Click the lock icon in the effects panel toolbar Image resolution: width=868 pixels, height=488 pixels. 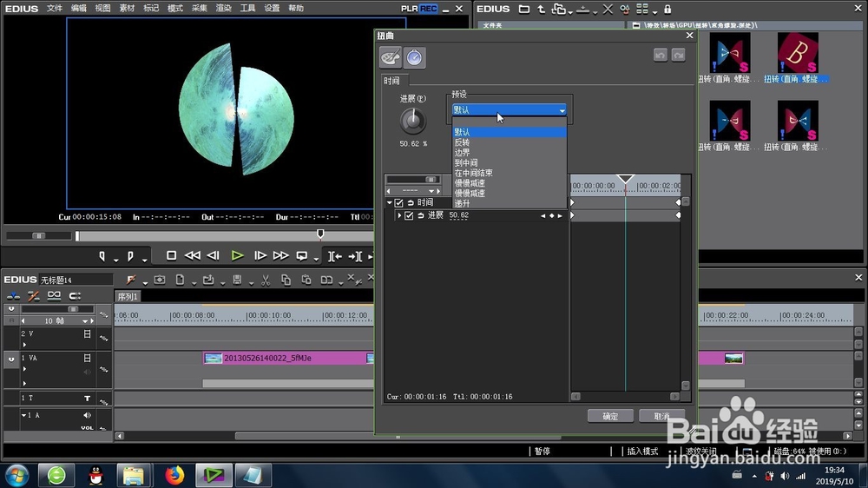coord(667,9)
